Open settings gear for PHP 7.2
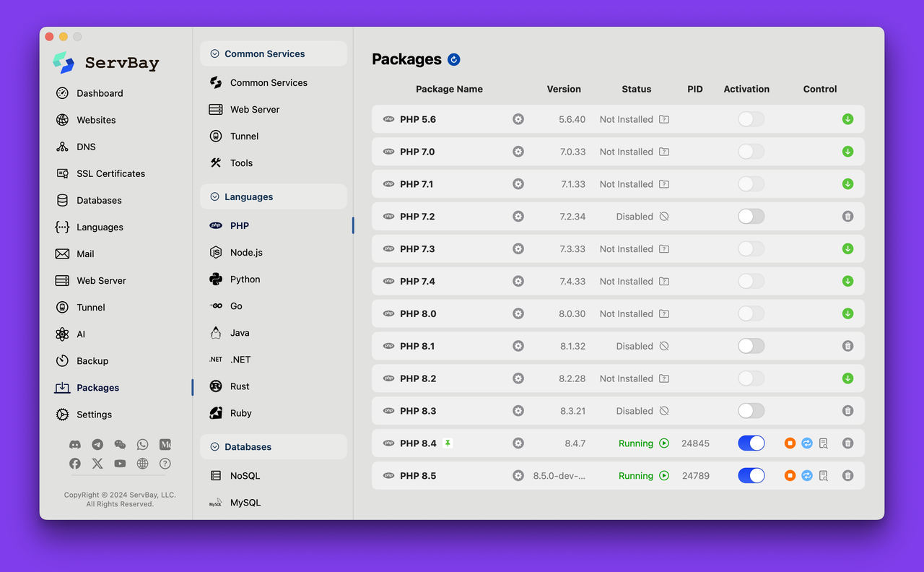Image resolution: width=924 pixels, height=572 pixels. 518,217
